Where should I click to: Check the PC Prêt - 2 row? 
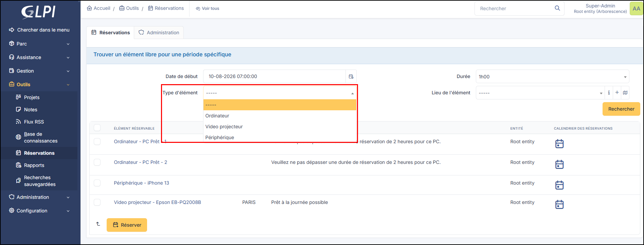coord(97,162)
